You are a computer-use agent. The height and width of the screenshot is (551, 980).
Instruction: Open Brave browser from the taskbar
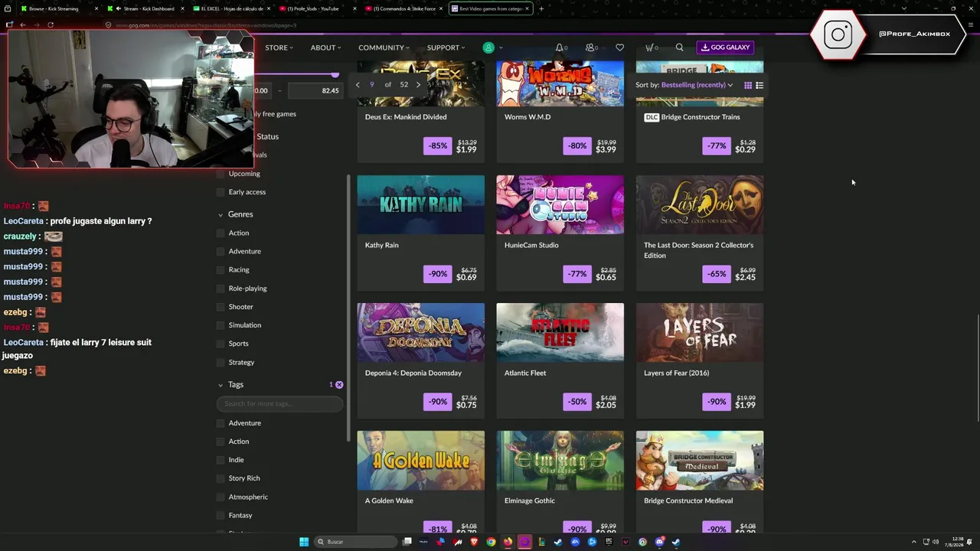tap(474, 542)
